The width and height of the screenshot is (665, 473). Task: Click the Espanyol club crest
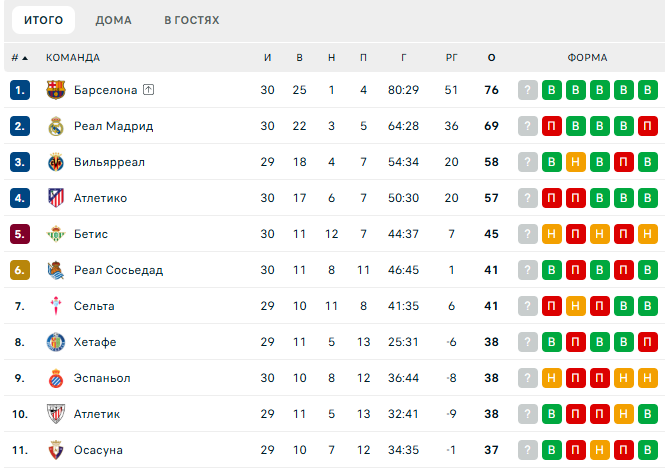[56, 378]
